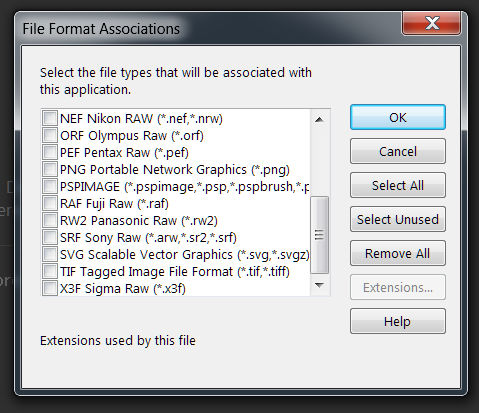Check the NEF Nikon RAW checkbox
This screenshot has height=413, width=479.
50,118
